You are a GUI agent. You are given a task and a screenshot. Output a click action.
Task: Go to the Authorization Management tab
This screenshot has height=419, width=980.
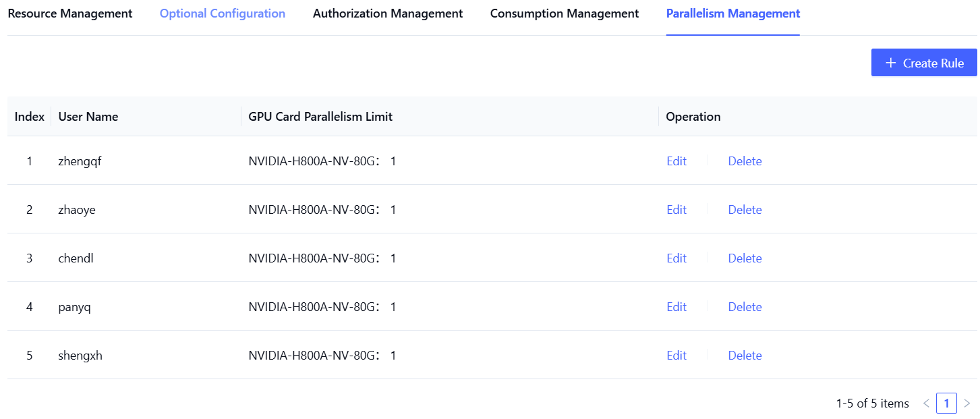pos(388,13)
